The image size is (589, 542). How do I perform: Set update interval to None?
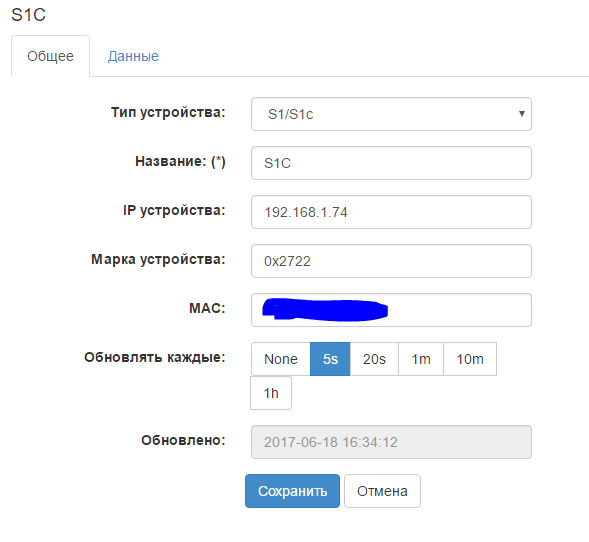point(281,359)
